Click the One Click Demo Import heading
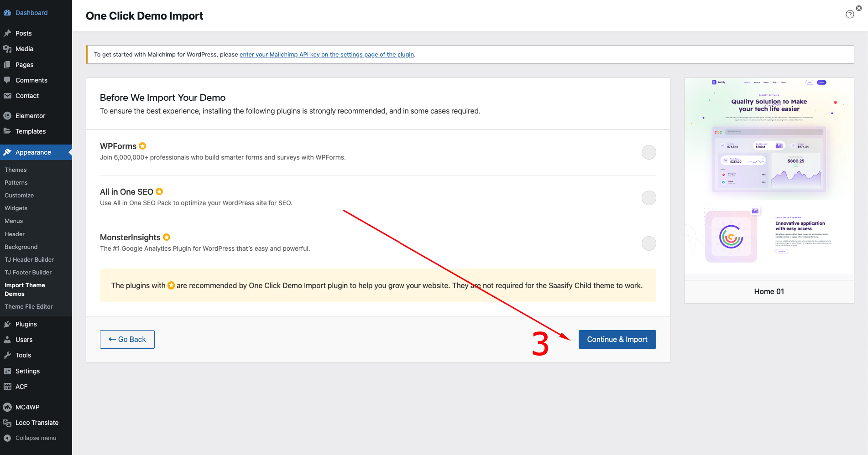Viewport: 868px width, 455px height. tap(144, 16)
